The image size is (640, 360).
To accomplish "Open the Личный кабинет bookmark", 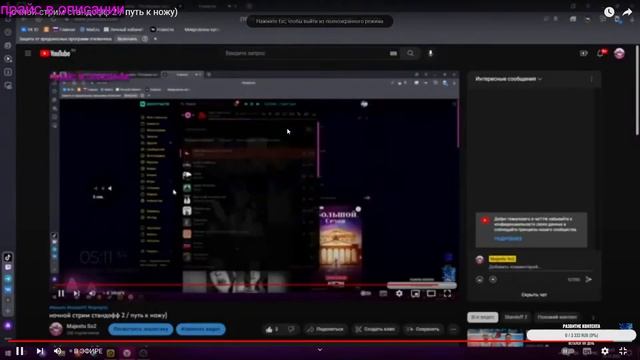I will 123,29.
